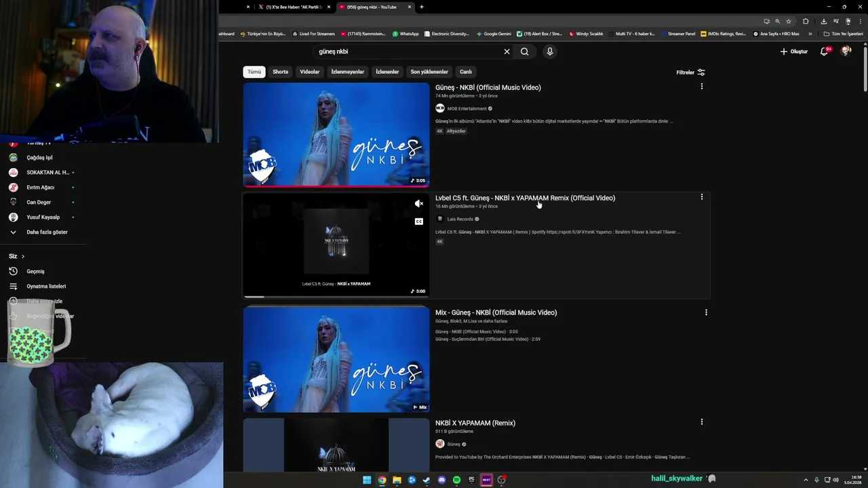This screenshot has width=868, height=488.
Task: Open 'Güneş - NKBİ (Official Music Video)' title
Action: click(488, 87)
